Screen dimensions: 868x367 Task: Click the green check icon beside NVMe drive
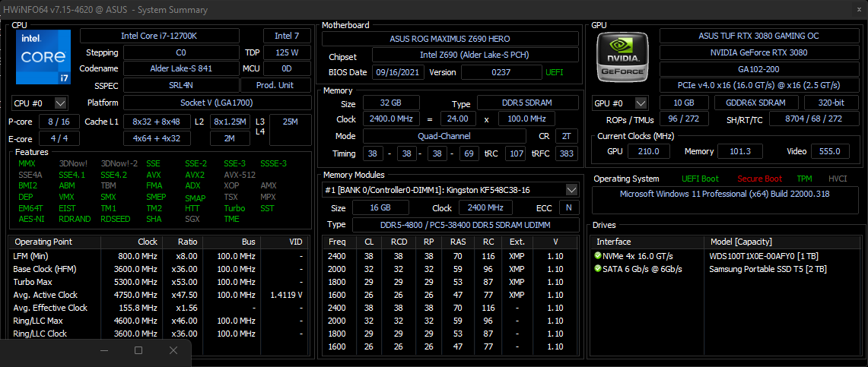click(598, 256)
